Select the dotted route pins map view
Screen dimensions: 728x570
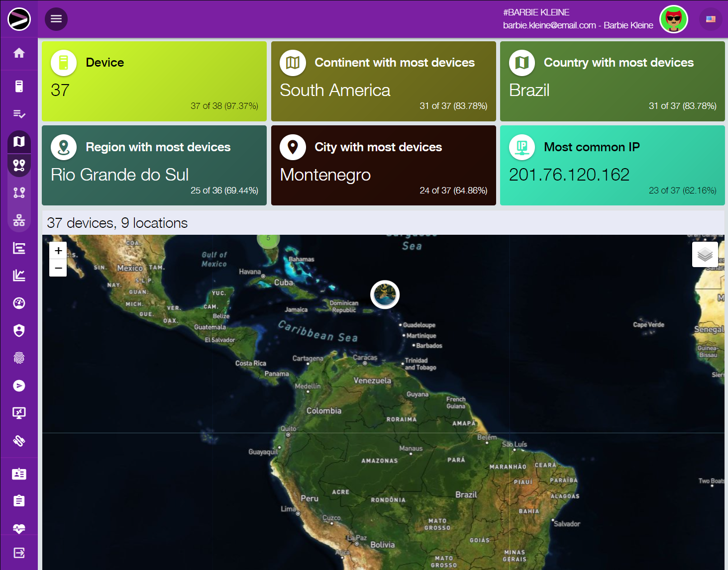pyautogui.click(x=19, y=193)
